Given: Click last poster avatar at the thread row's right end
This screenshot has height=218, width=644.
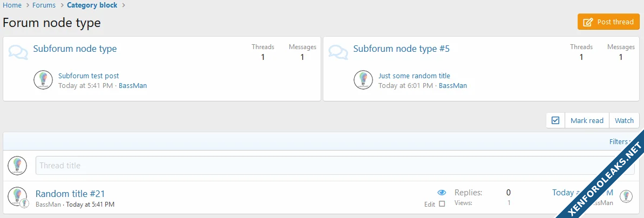Looking at the screenshot, I should coord(626,196).
